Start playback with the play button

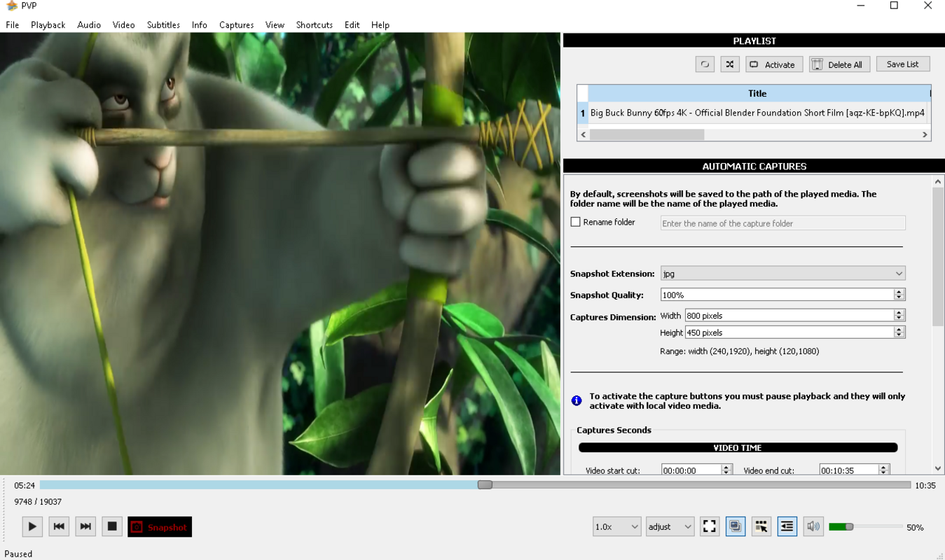point(32,526)
